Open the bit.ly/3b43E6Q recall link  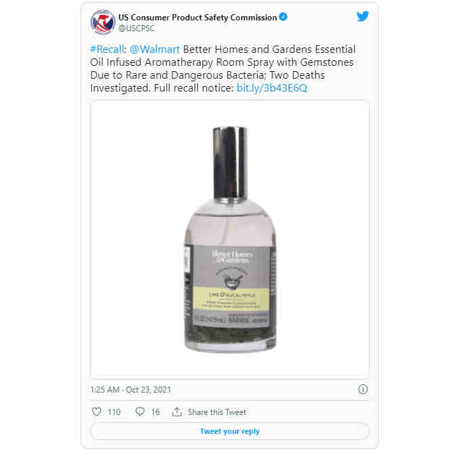[x=272, y=88]
